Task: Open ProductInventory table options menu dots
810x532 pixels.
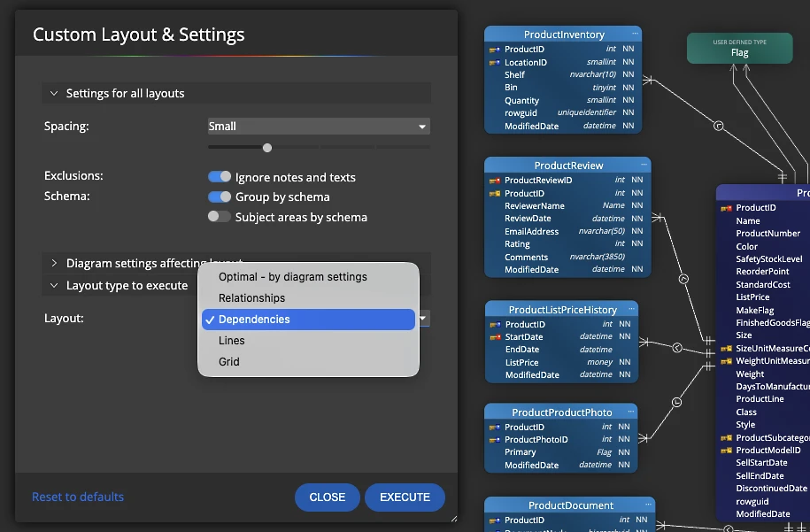Action: (635, 34)
